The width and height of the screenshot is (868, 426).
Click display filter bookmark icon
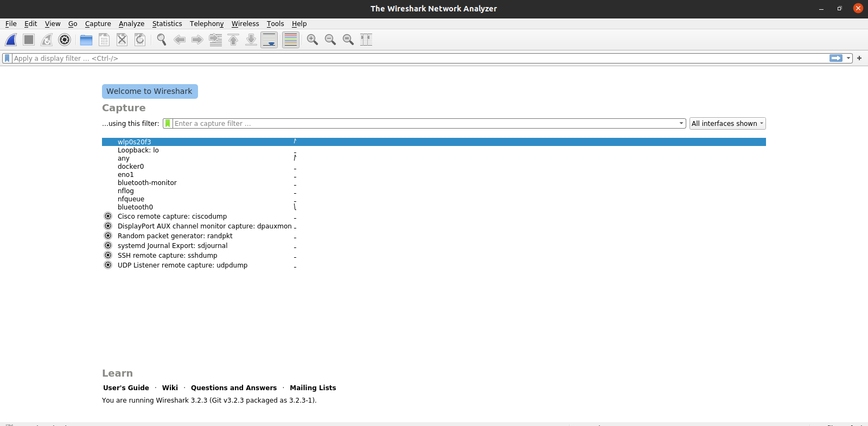tap(7, 58)
